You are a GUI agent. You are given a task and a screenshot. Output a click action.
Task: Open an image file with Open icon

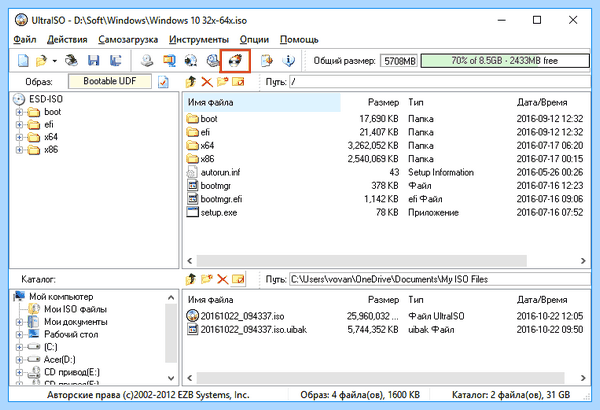click(41, 60)
